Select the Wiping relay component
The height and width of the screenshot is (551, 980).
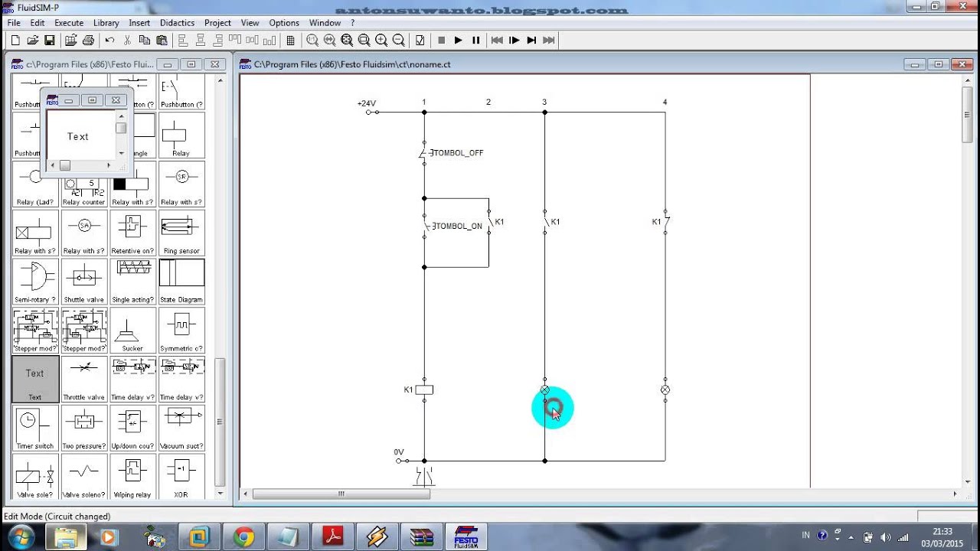(x=132, y=477)
